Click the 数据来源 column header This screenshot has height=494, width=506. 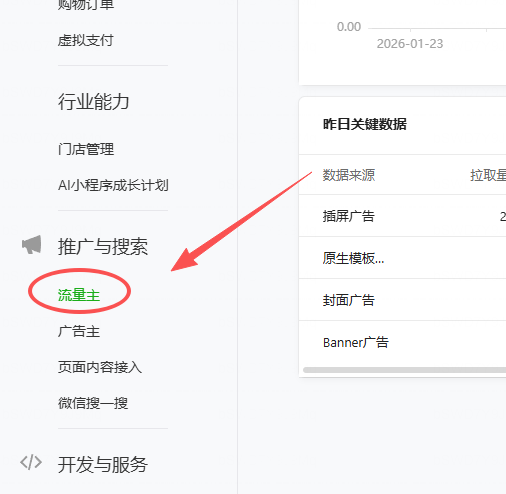[349, 175]
